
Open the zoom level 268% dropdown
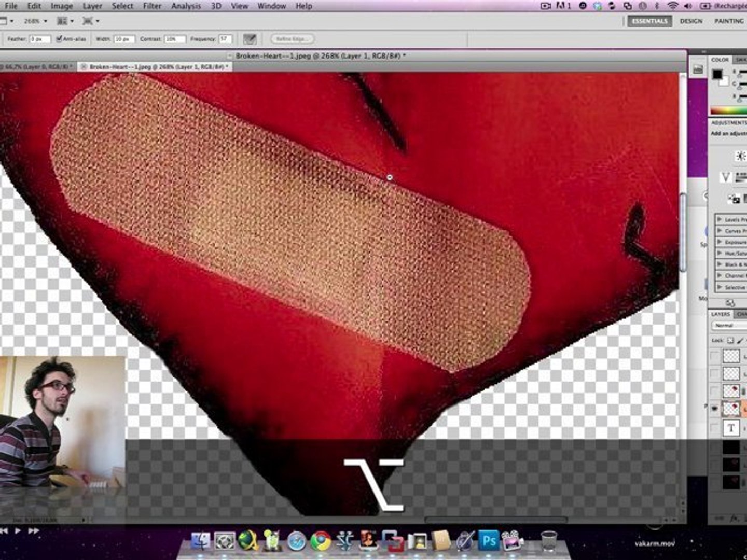click(x=35, y=21)
